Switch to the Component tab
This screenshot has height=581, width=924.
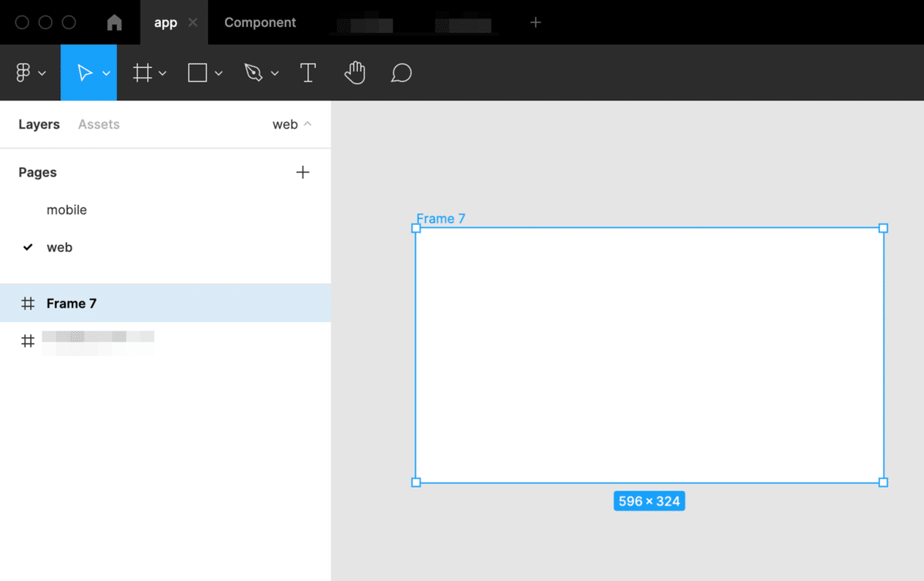260,22
